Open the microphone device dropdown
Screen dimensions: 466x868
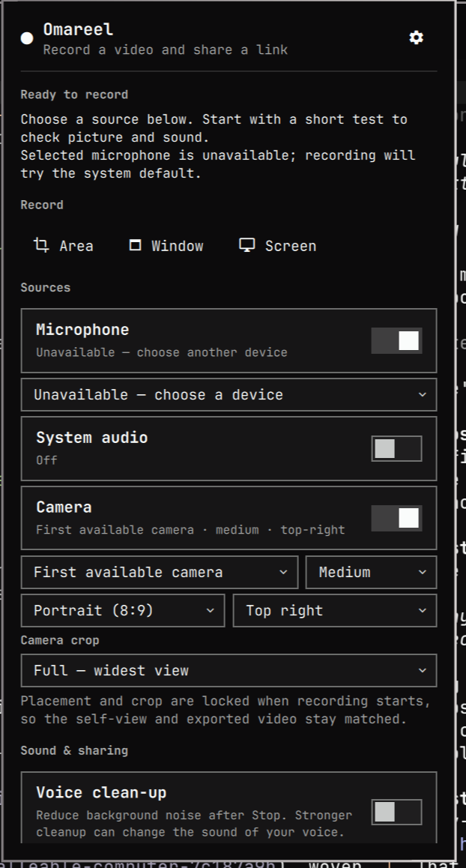229,395
